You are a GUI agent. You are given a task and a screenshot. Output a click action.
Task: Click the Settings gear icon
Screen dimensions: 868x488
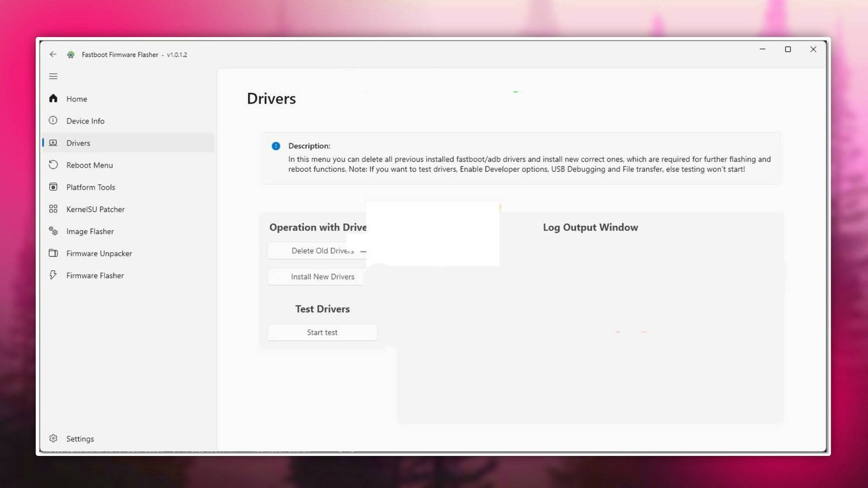[x=53, y=438]
